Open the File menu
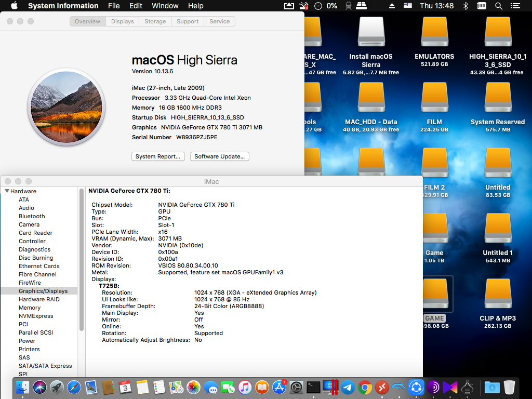This screenshot has height=399, width=532. [x=114, y=6]
